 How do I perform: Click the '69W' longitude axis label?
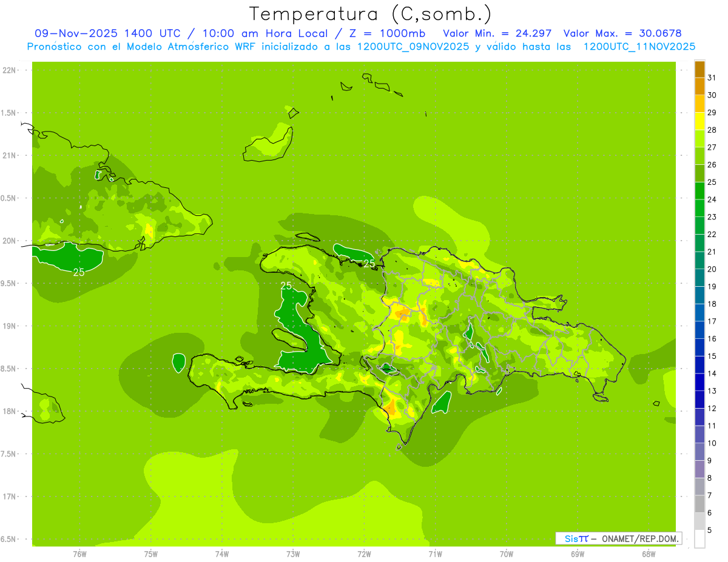[578, 554]
